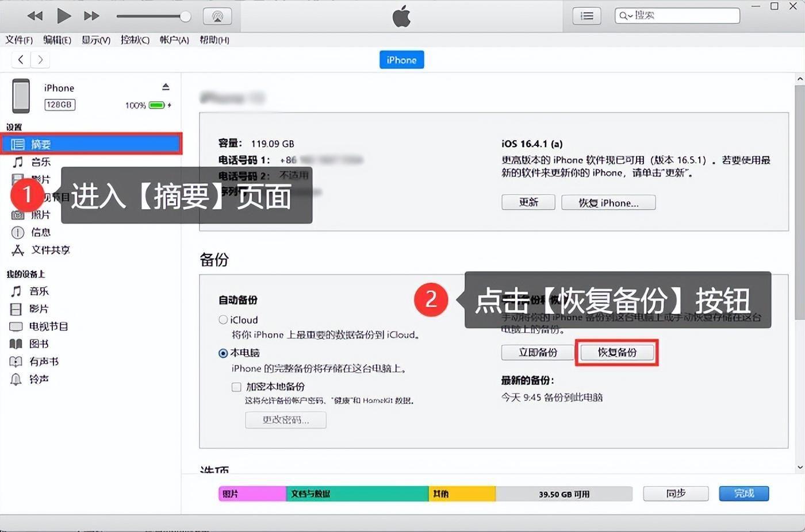805x532 pixels.
Task: Click the blue 完成 button
Action: pyautogui.click(x=743, y=494)
